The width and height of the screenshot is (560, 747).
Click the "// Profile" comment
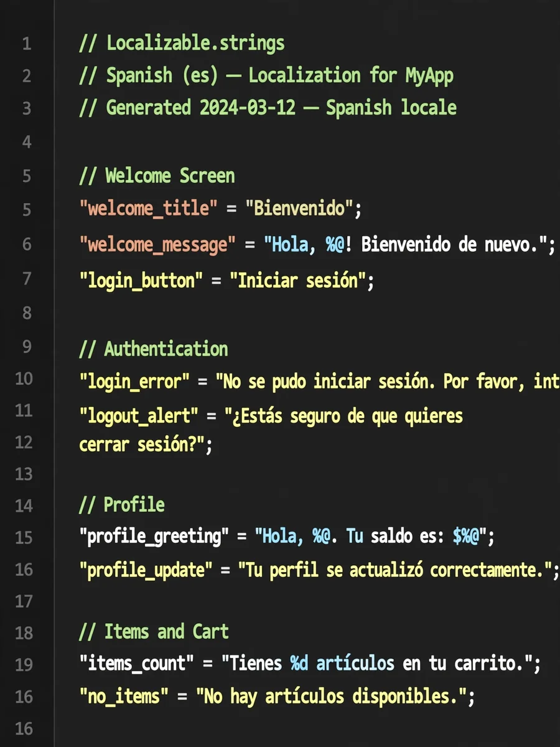coord(123,504)
